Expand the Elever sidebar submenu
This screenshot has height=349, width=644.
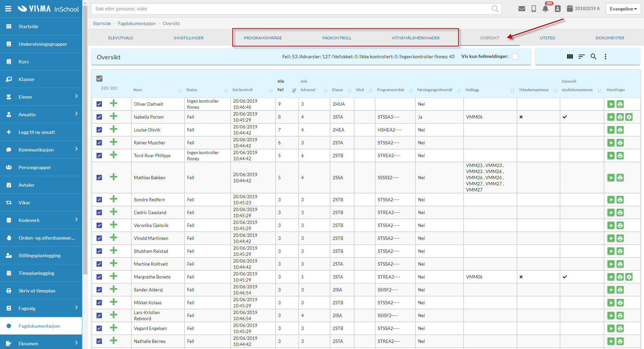(76, 96)
